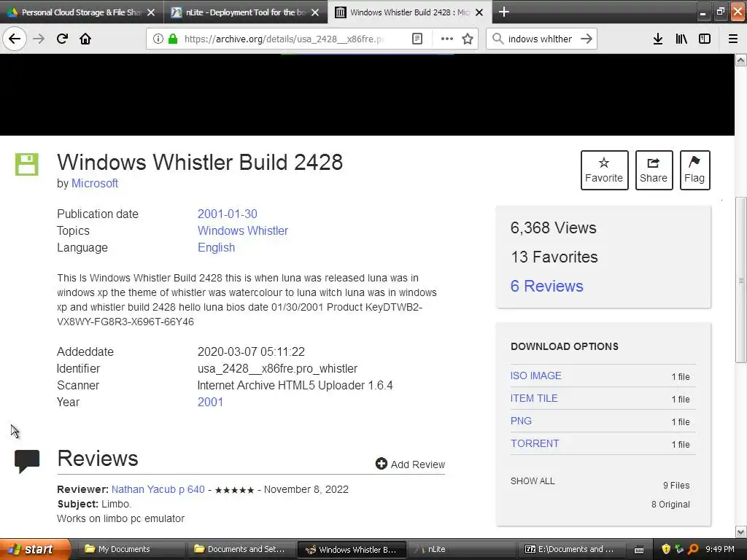Show site information icon in address bar
The height and width of the screenshot is (560, 747).
coord(158,39)
